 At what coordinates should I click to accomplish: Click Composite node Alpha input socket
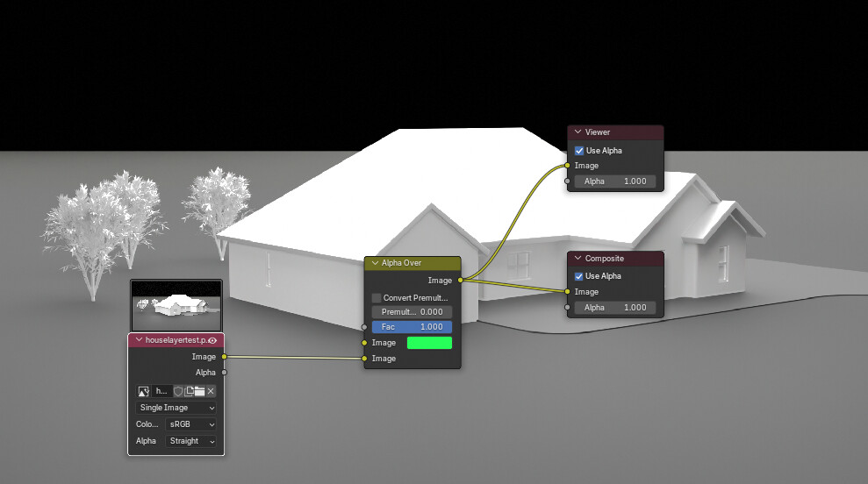tap(568, 307)
